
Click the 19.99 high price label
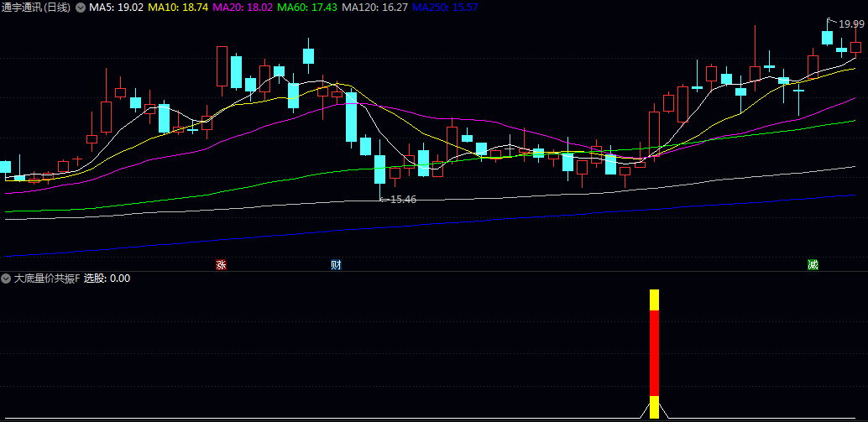tap(851, 23)
